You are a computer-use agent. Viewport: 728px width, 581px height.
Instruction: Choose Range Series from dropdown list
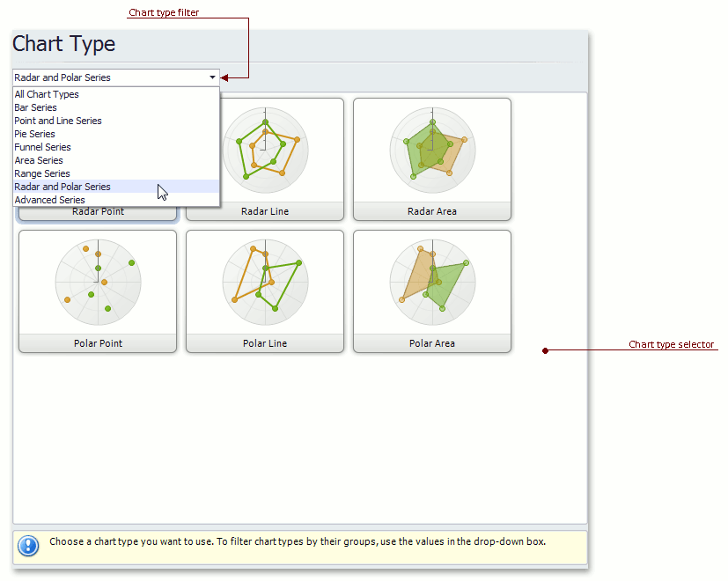[42, 173]
